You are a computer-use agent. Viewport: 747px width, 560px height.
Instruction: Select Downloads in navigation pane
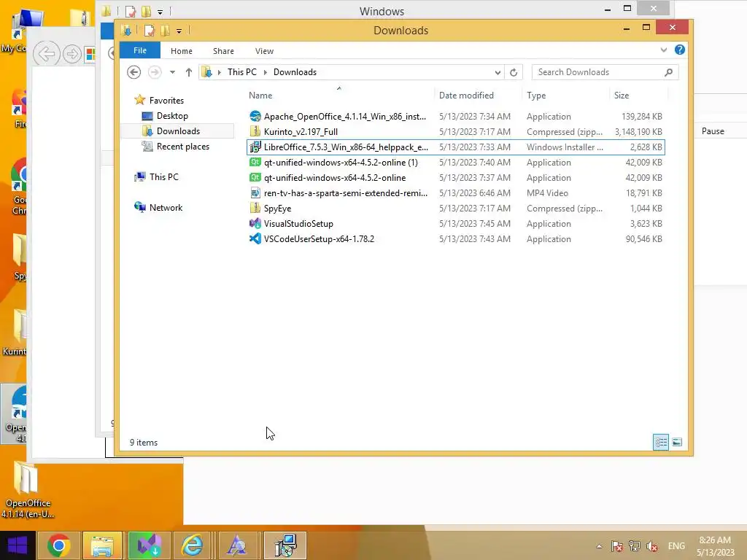tap(178, 131)
